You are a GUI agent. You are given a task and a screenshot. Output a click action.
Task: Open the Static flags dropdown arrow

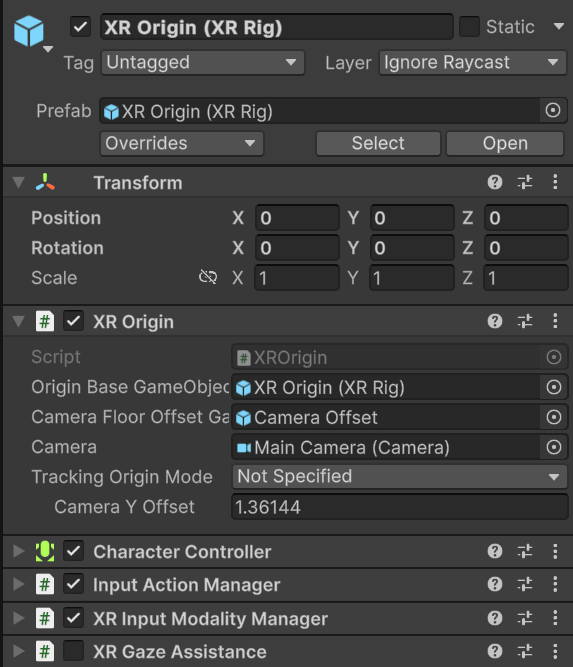(x=559, y=26)
